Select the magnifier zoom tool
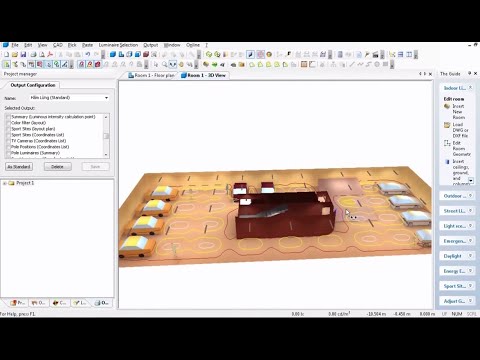The height and width of the screenshot is (360, 480). [164, 64]
